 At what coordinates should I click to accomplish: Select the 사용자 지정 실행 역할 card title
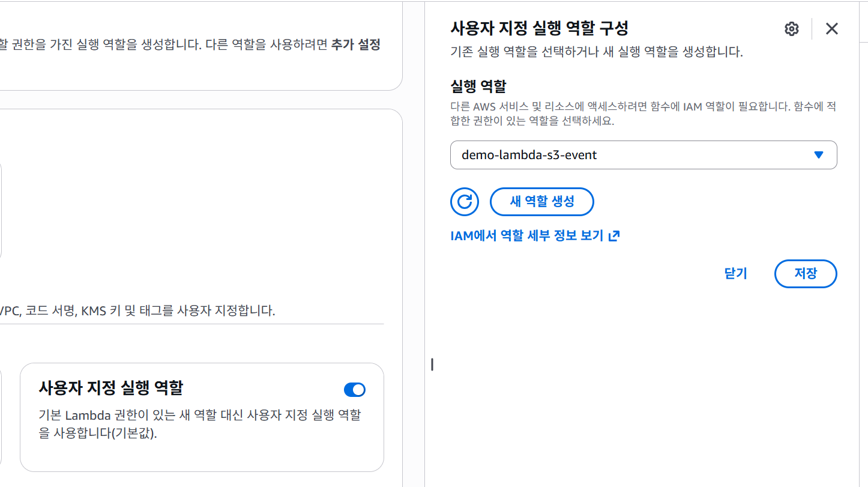[x=110, y=388]
